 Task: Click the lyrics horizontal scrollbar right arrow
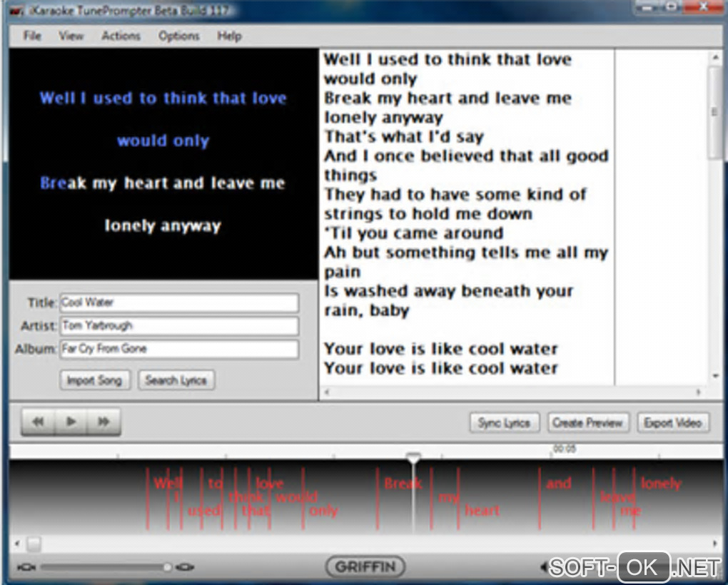pyautogui.click(x=698, y=392)
